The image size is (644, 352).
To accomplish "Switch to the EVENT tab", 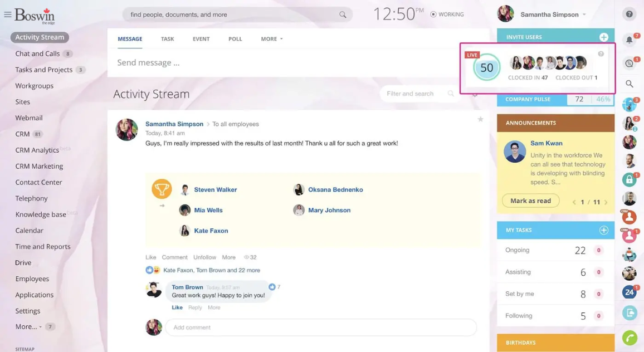I will coord(201,38).
